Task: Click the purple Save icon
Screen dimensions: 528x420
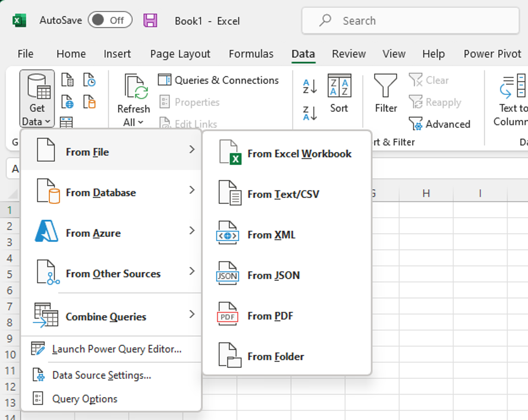Action: click(150, 20)
